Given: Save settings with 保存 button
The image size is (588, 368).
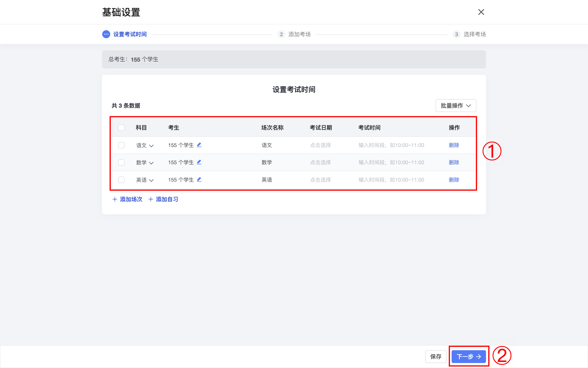Looking at the screenshot, I should (x=436, y=357).
